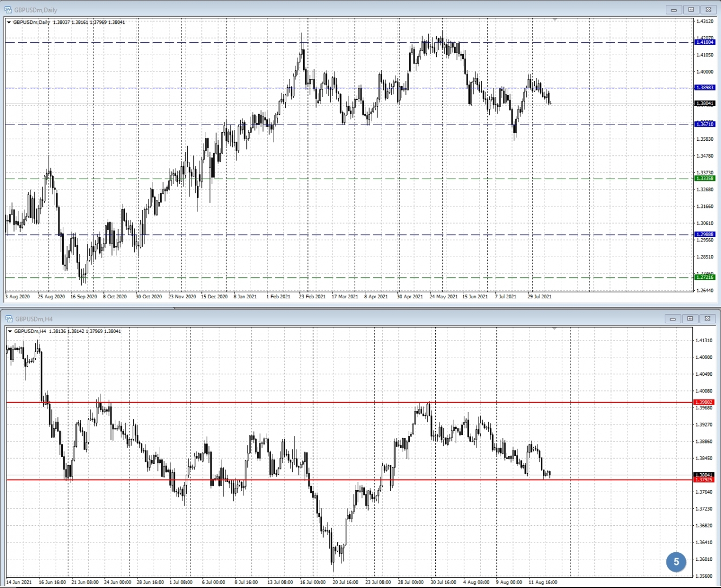Viewport: 721px width, 588px height.
Task: Click the 21 Jun 08:00 label on H4 time axis
Action: pyautogui.click(x=85, y=583)
